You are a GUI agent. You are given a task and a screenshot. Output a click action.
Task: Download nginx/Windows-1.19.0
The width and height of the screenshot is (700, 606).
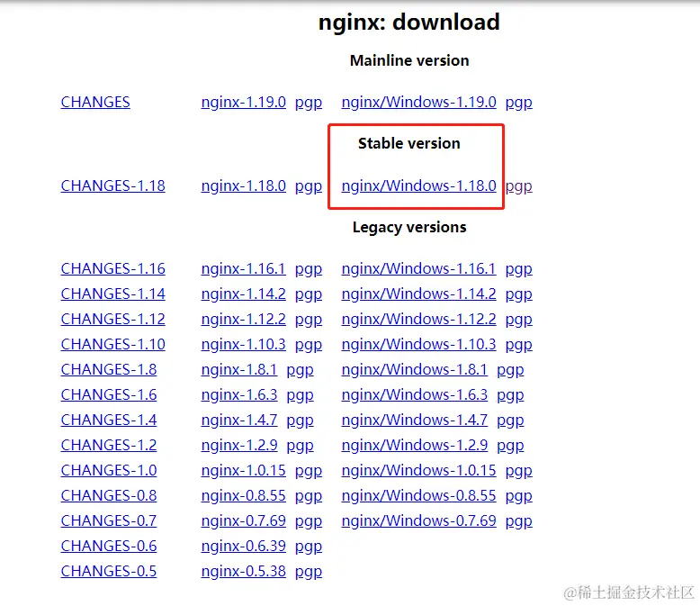click(x=418, y=103)
